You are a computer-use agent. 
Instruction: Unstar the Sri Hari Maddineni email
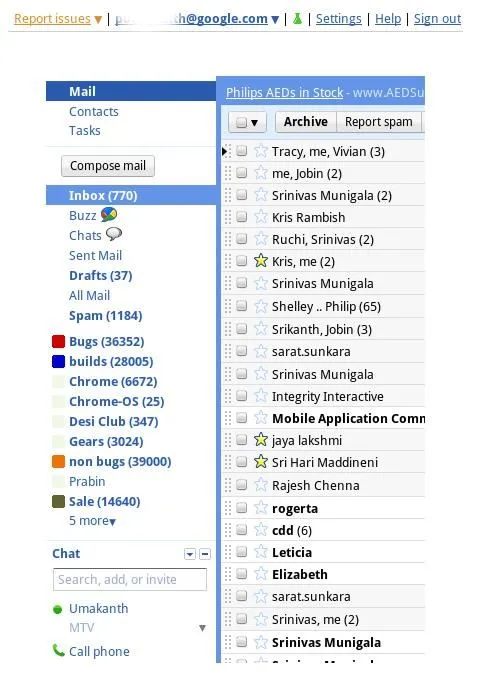[261, 462]
